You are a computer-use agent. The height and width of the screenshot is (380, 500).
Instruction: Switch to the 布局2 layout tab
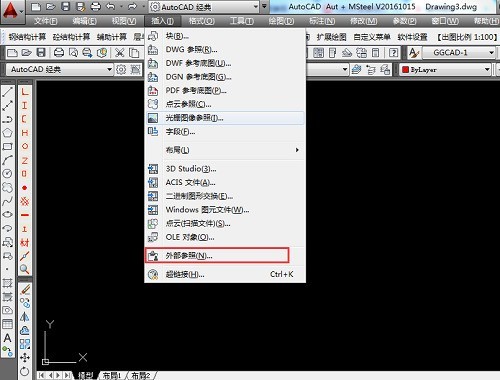click(141, 376)
